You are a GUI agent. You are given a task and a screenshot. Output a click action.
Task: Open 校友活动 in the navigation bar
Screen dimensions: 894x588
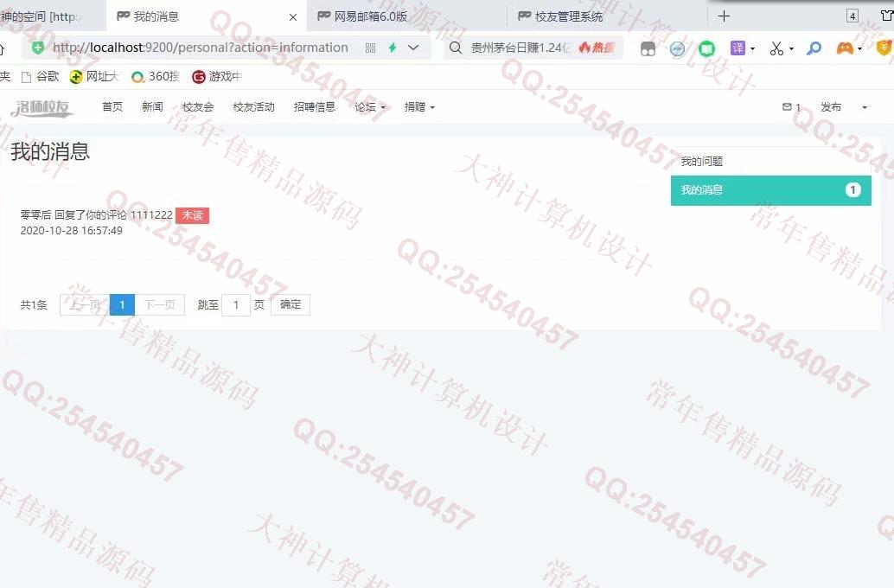pos(253,106)
